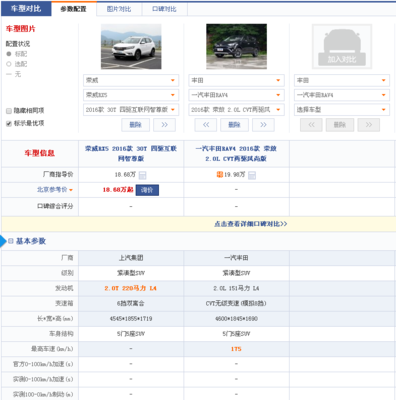Image resolution: width=396 pixels, height=400 pixels.
Task: Click 询价 button for Roewe RX5
Action: tap(147, 190)
